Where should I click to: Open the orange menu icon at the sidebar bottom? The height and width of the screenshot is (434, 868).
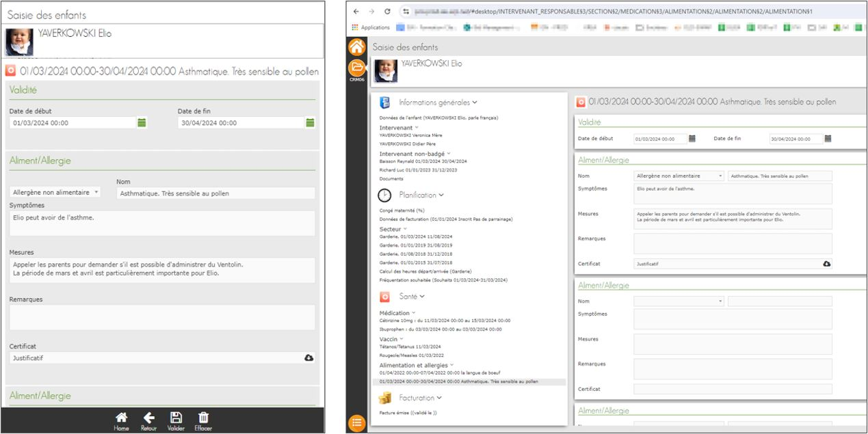tap(356, 423)
